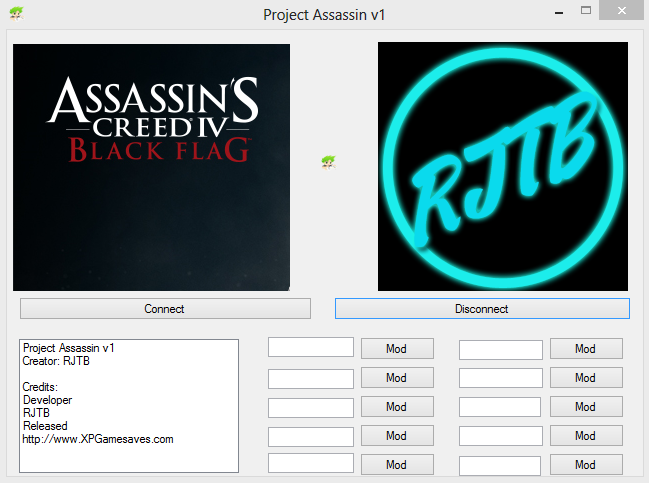The image size is (649, 483).
Task: Click the small tree icon between the images
Action: click(327, 162)
